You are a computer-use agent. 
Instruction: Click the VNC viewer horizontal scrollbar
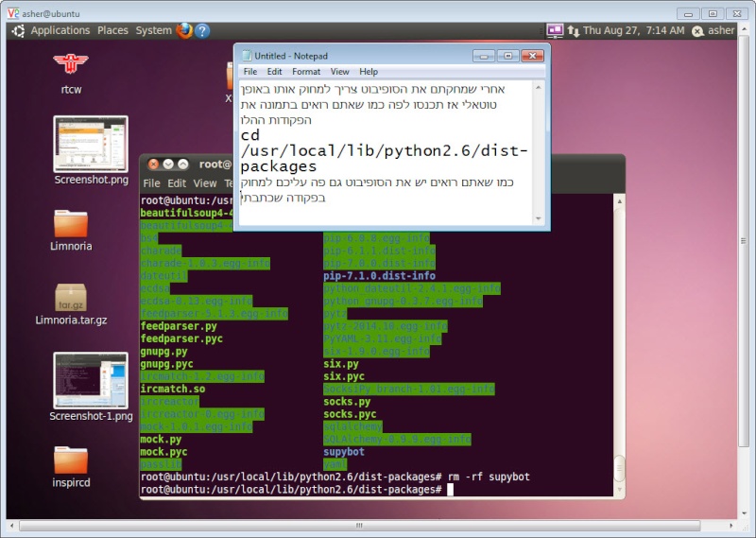coord(359,526)
